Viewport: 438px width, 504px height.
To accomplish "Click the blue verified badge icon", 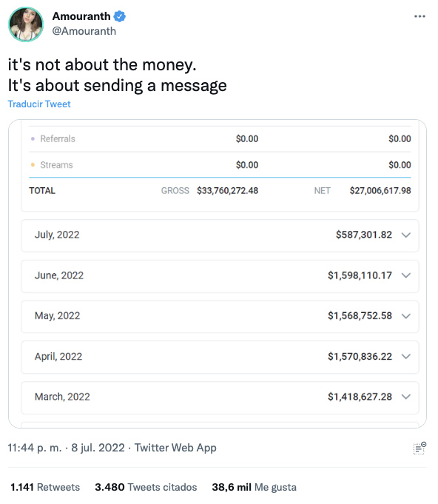I will tap(120, 16).
